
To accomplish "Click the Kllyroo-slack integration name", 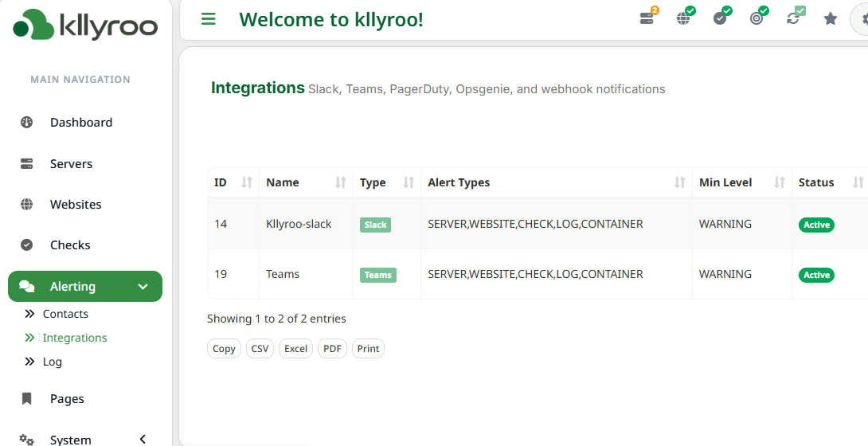I will pyautogui.click(x=299, y=224).
